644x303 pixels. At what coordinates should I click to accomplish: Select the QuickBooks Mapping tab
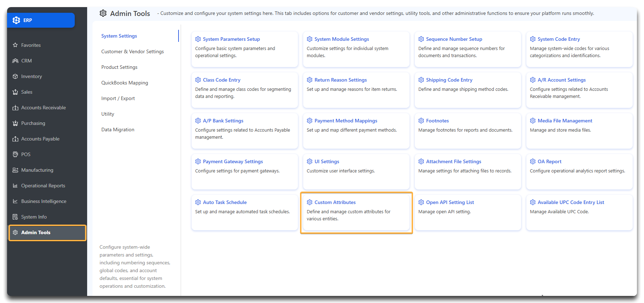click(x=125, y=83)
